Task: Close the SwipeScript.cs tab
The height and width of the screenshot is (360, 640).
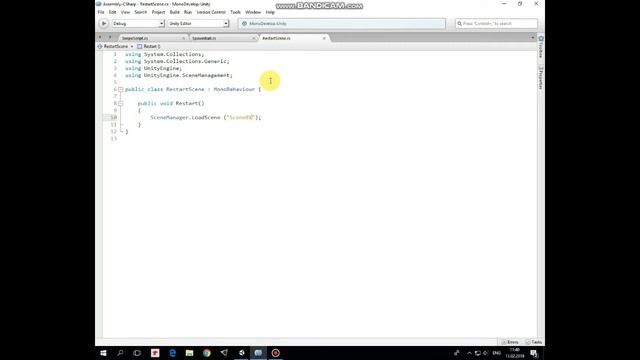Action: pyautogui.click(x=184, y=38)
